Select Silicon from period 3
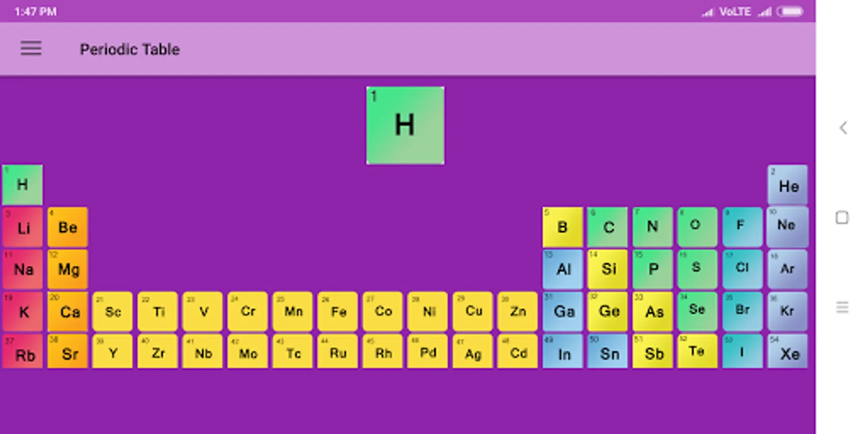Screen dimensions: 868x434 click(608, 269)
